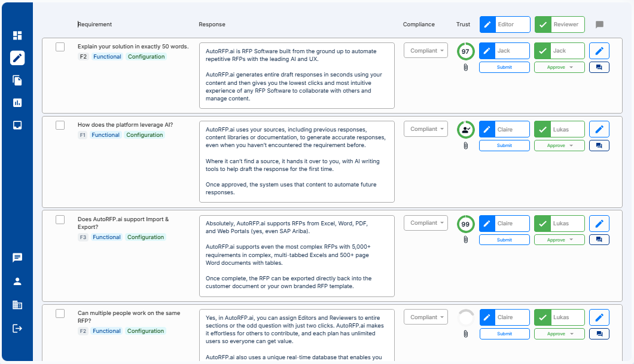Image resolution: width=634 pixels, height=364 pixels.
Task: Open the documents copy icon in sidebar
Action: pyautogui.click(x=17, y=81)
